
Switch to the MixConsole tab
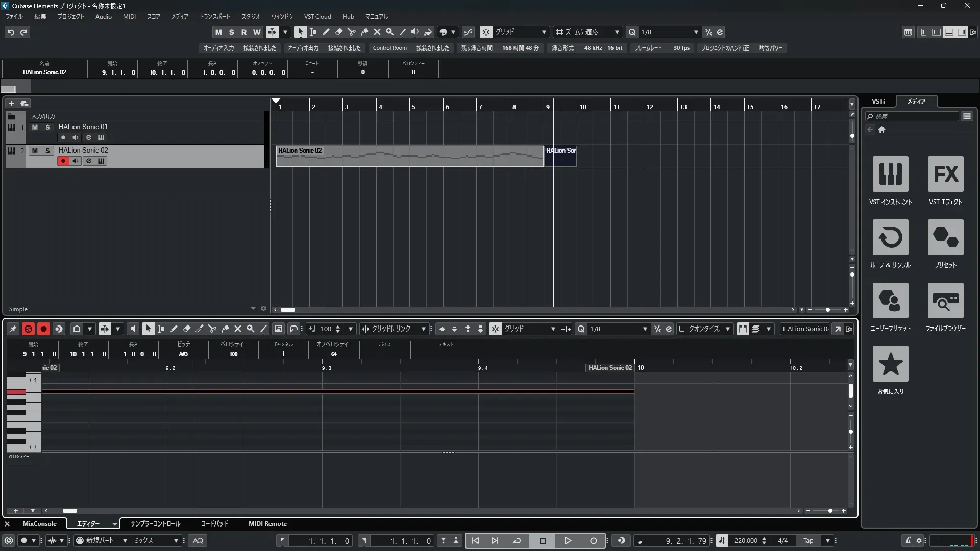click(39, 524)
